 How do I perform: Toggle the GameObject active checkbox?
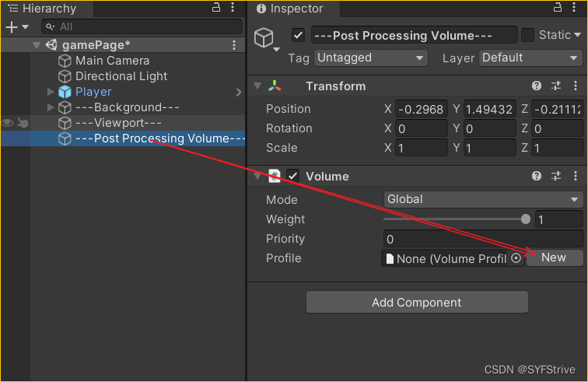(x=298, y=36)
